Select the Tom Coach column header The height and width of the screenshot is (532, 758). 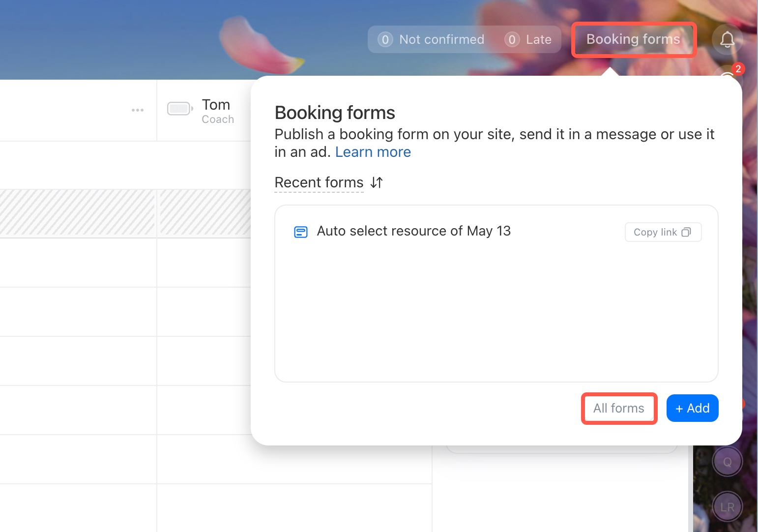pyautogui.click(x=216, y=111)
